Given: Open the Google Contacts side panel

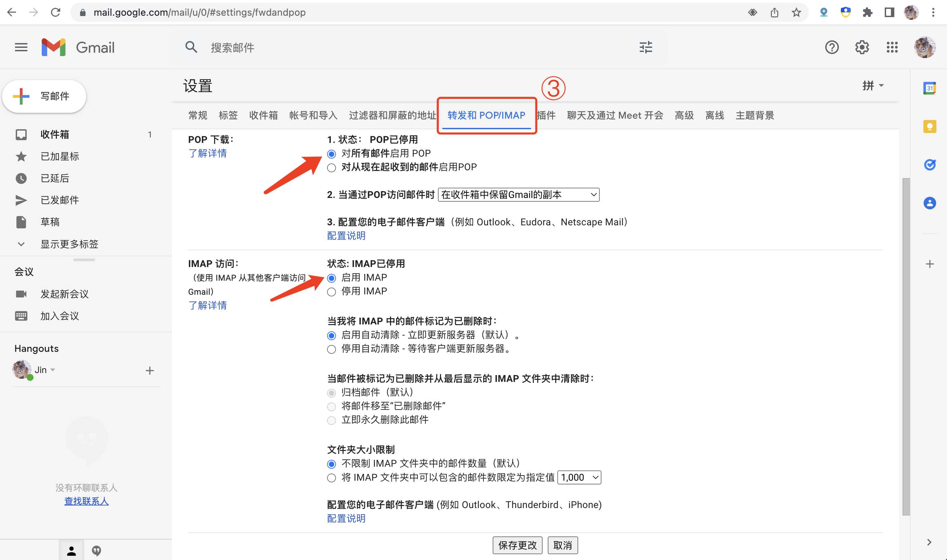Looking at the screenshot, I should (x=929, y=203).
